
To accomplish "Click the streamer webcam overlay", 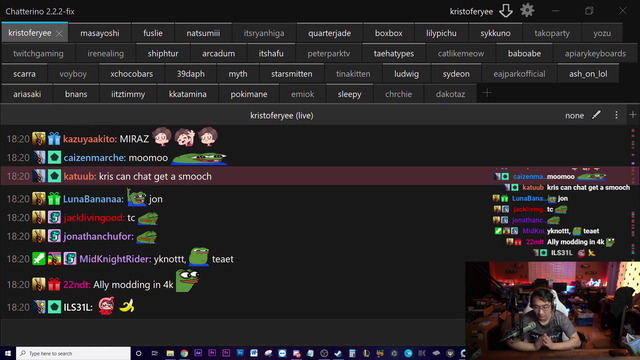I will tap(553, 310).
